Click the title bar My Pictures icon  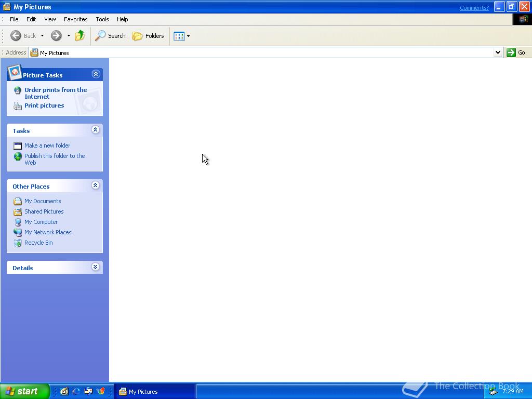coord(7,7)
